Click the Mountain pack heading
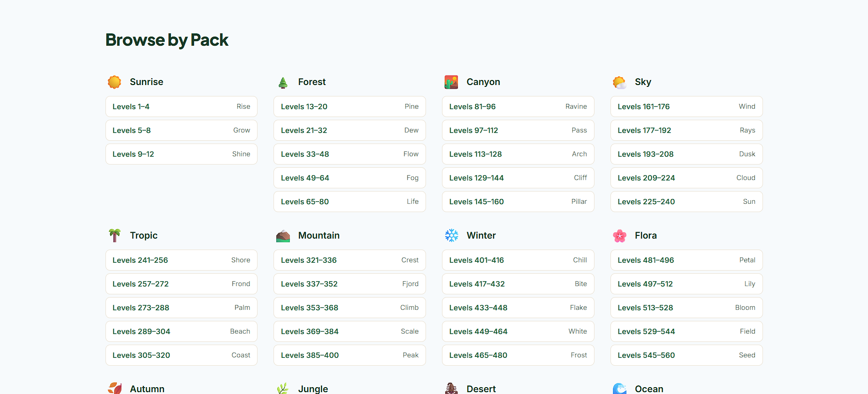Image resolution: width=868 pixels, height=394 pixels. [319, 236]
